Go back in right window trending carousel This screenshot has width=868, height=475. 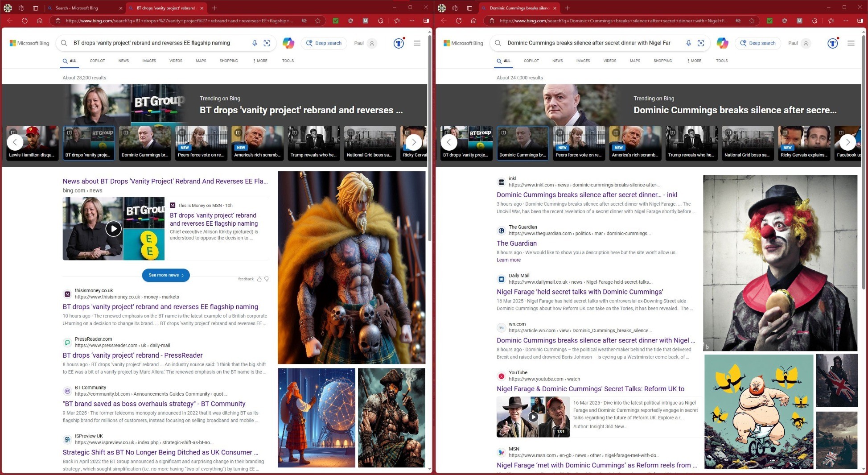[449, 142]
